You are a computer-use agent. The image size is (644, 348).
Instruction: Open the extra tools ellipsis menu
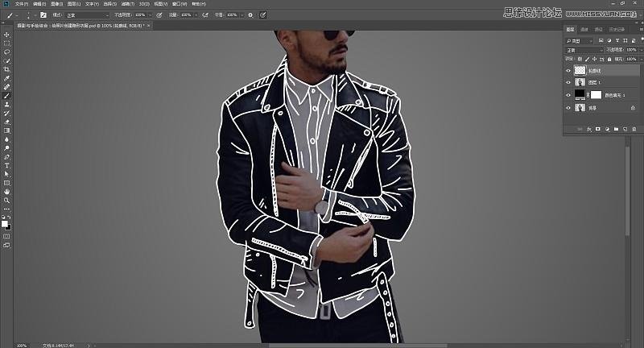[x=6, y=209]
